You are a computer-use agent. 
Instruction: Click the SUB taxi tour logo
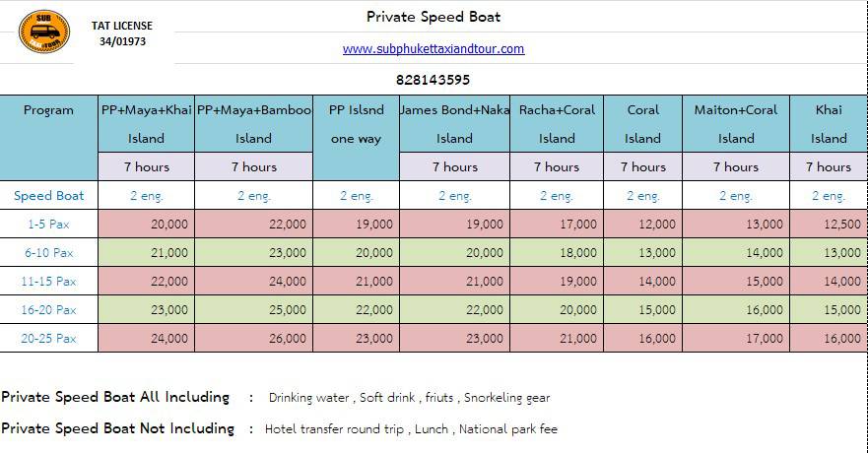pos(44,32)
